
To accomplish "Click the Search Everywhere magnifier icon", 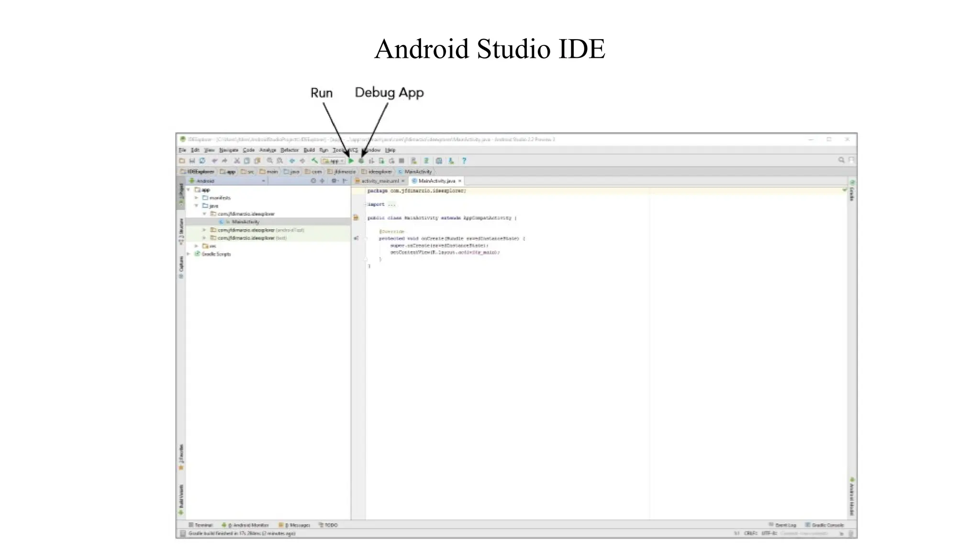I will click(x=841, y=160).
